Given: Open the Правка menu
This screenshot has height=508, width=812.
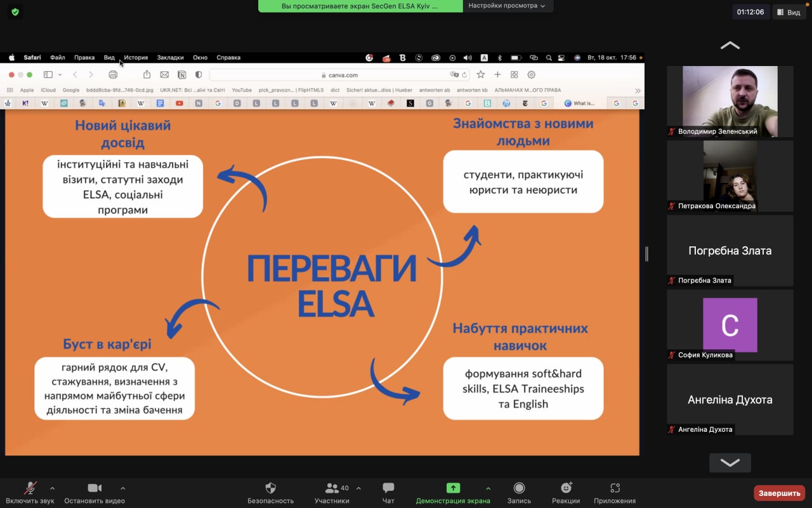Looking at the screenshot, I should 84,57.
